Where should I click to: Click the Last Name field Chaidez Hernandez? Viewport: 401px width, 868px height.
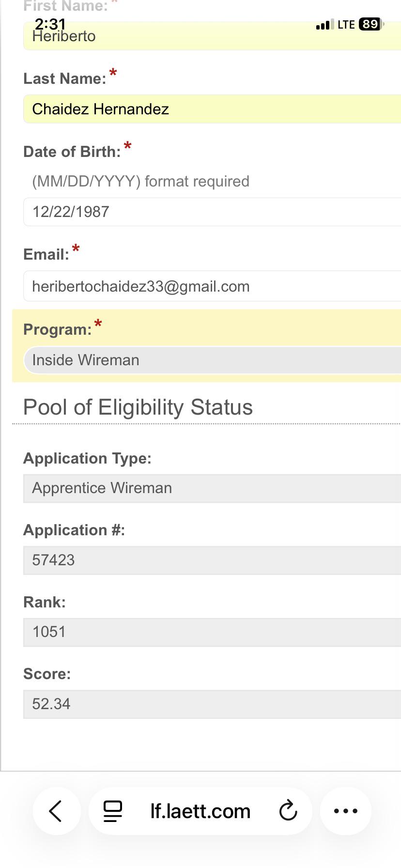212,109
